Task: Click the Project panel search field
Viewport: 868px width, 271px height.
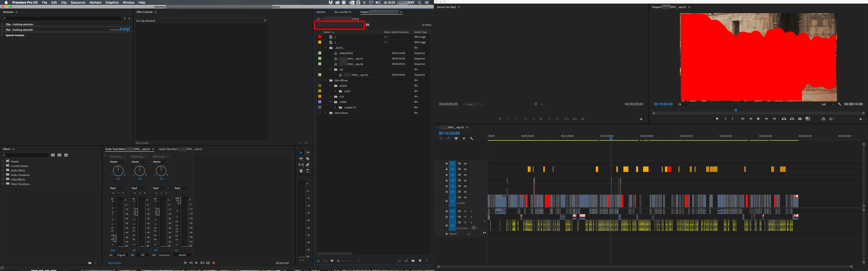Action: 340,25
